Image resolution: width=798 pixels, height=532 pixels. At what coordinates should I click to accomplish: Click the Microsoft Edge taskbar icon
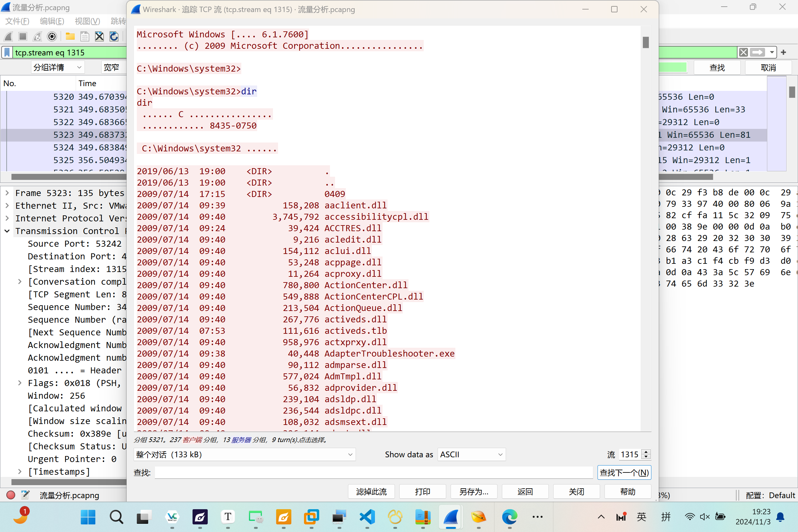(x=510, y=517)
